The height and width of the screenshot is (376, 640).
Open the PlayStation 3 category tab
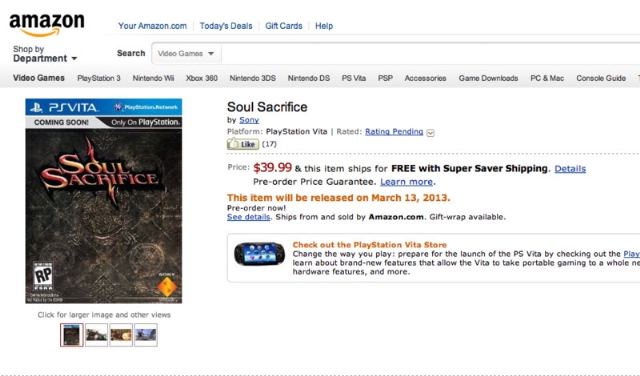click(x=99, y=78)
